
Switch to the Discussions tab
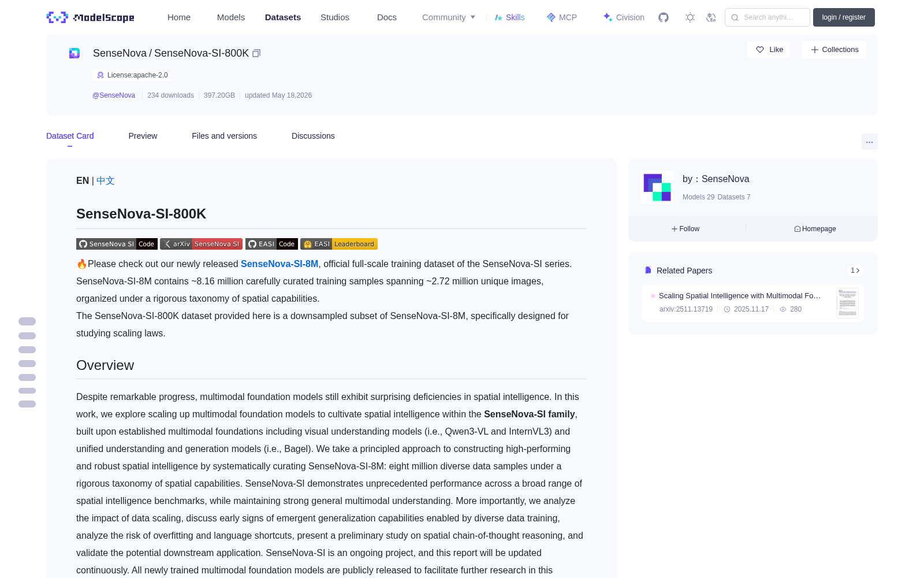pos(313,136)
